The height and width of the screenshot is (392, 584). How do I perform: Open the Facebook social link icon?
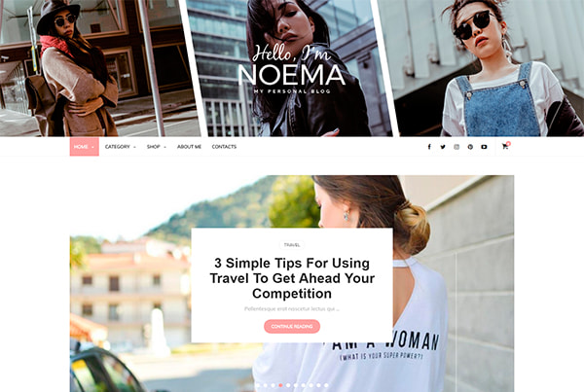429,147
